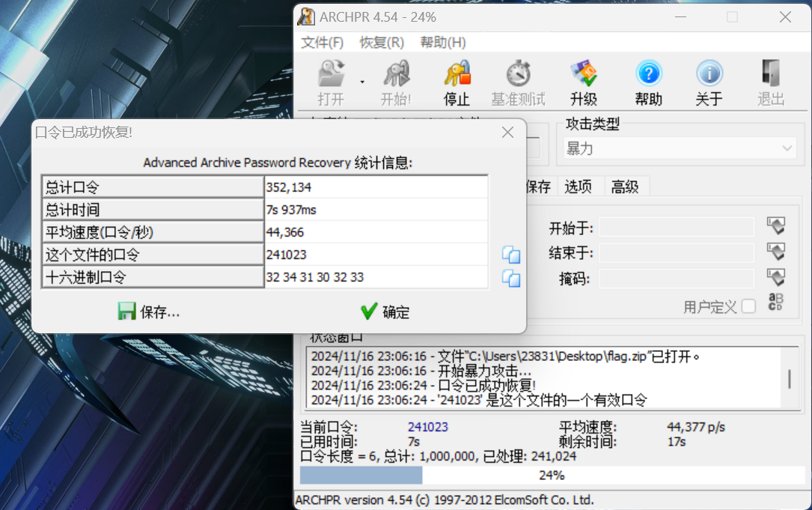
Task: Click the 24% progress bar
Action: coord(552,476)
